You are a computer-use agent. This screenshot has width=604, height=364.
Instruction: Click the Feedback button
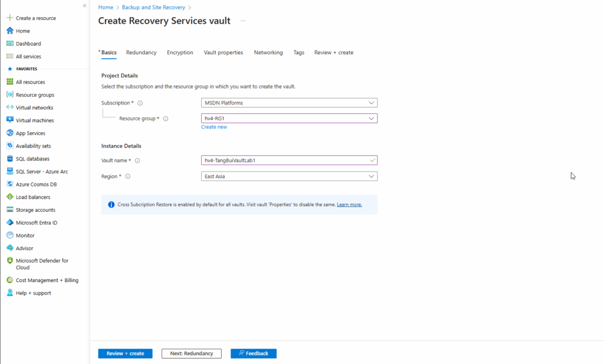(254, 353)
